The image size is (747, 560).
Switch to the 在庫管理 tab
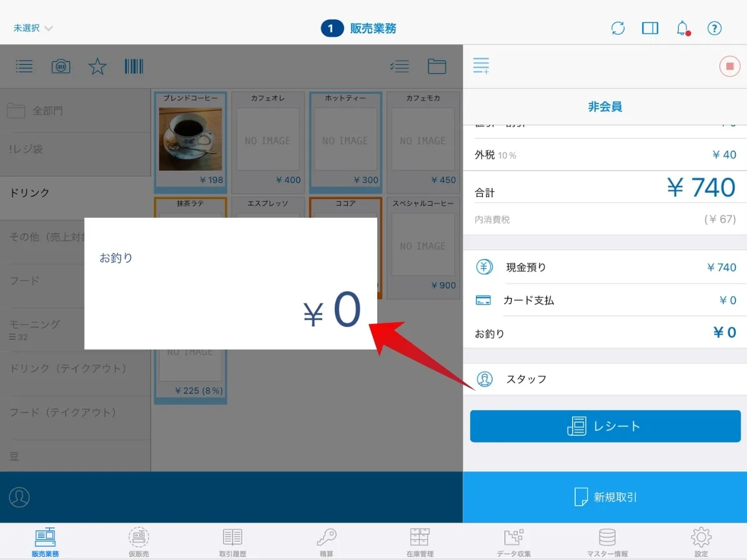click(x=420, y=542)
